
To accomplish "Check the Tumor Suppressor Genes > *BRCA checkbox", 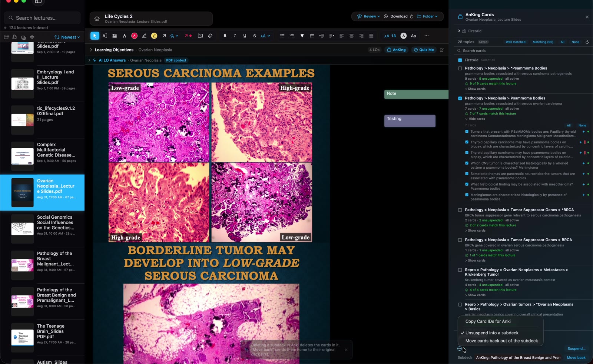I will pyautogui.click(x=460, y=210).
